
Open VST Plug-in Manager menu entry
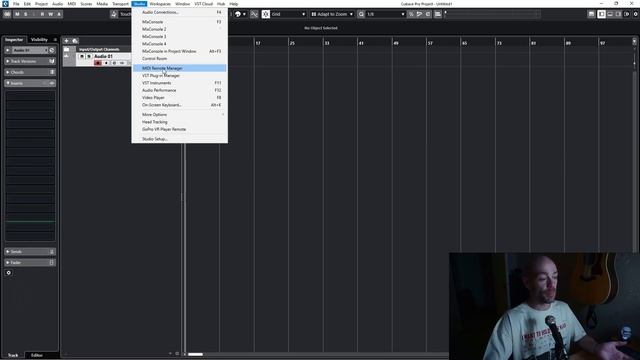(x=180, y=76)
